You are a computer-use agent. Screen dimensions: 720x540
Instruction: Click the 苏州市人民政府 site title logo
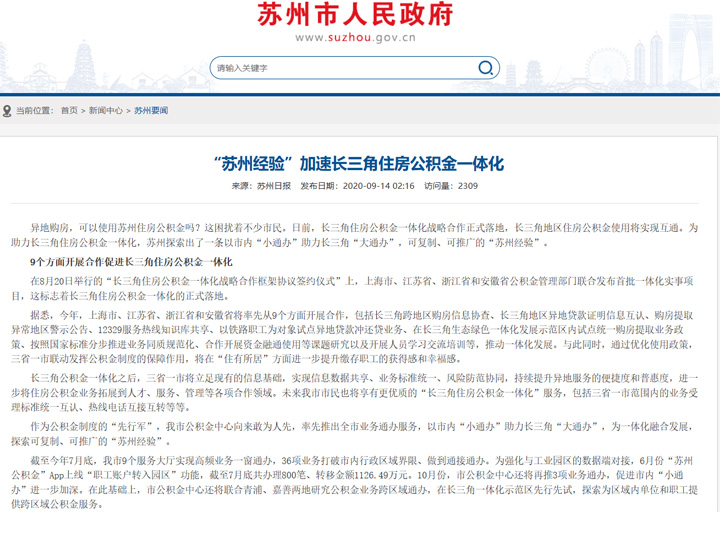coord(355,14)
